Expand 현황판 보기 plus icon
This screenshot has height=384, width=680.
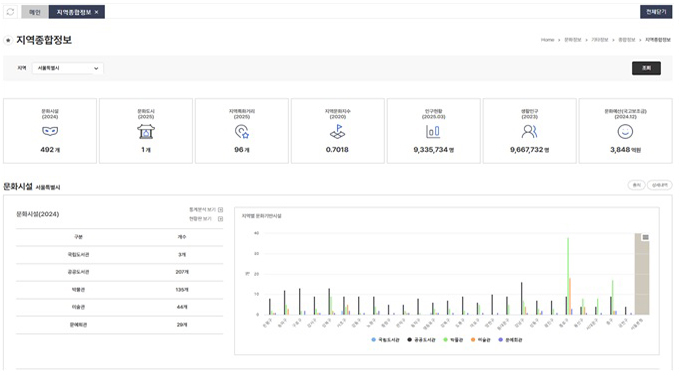tap(220, 219)
